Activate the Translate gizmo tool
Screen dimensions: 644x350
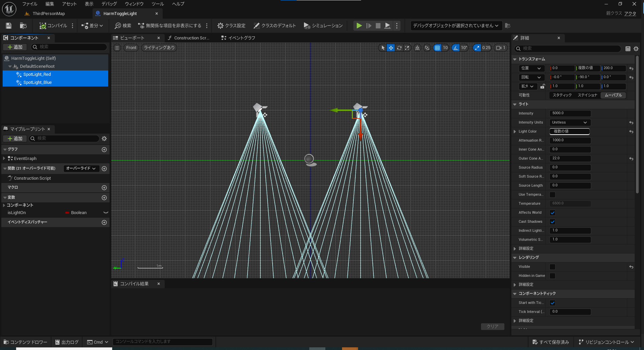coord(391,48)
